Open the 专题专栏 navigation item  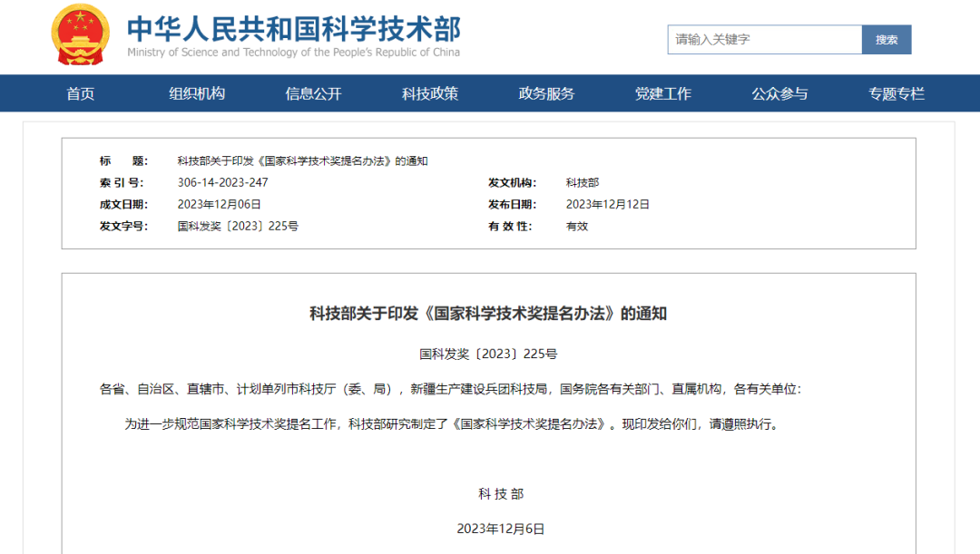[897, 93]
